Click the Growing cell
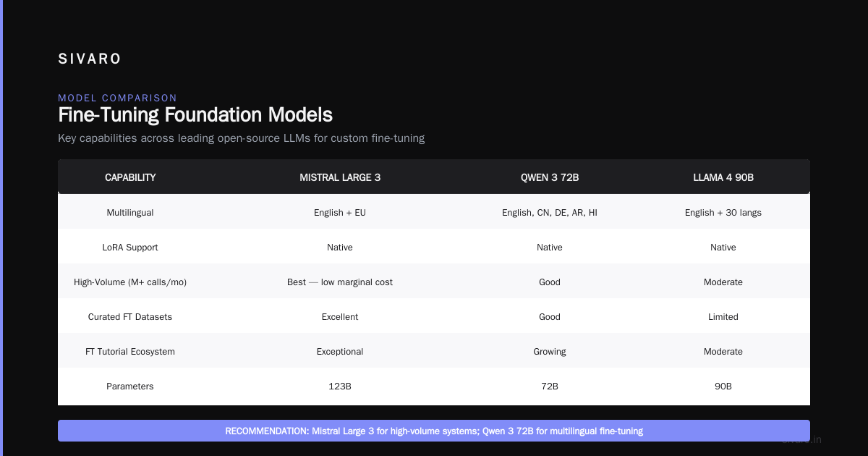 tap(550, 352)
